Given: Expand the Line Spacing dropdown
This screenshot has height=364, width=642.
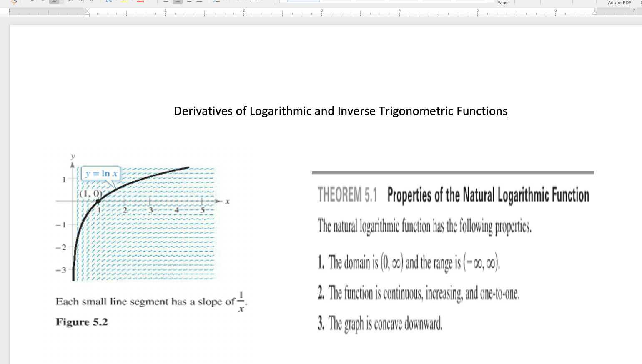Looking at the screenshot, I should (x=224, y=2).
